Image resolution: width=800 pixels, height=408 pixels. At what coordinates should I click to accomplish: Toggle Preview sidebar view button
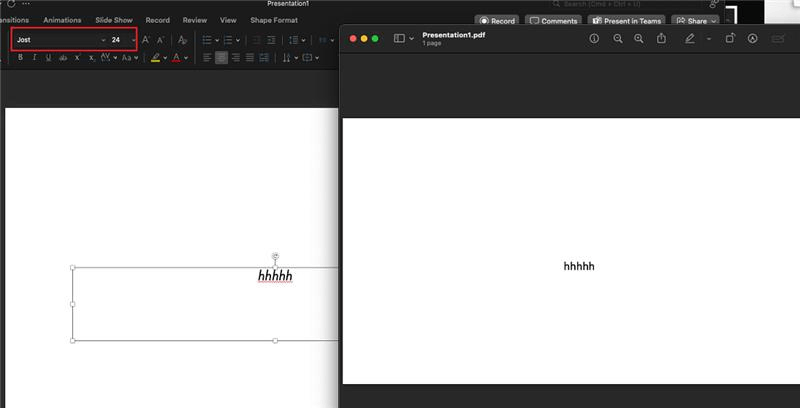(x=399, y=39)
